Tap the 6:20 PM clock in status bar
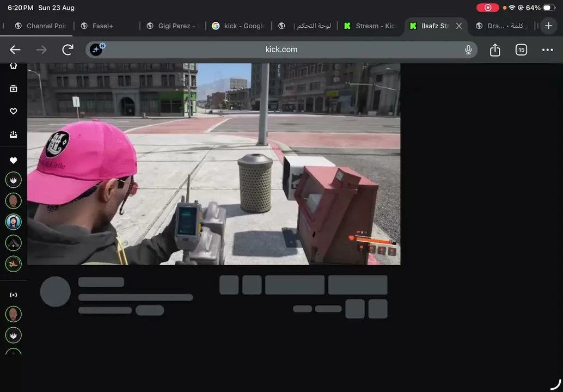The image size is (563, 392). (x=20, y=8)
